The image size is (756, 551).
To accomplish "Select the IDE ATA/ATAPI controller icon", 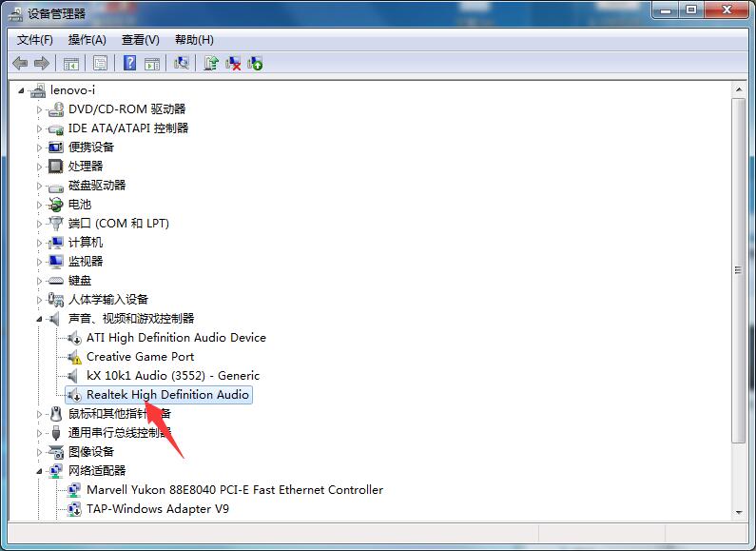I will [x=56, y=128].
